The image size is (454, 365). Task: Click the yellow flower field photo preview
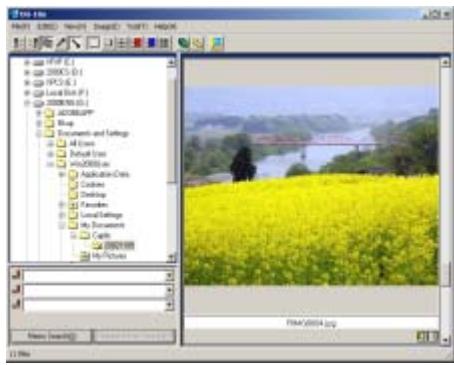coord(312,184)
